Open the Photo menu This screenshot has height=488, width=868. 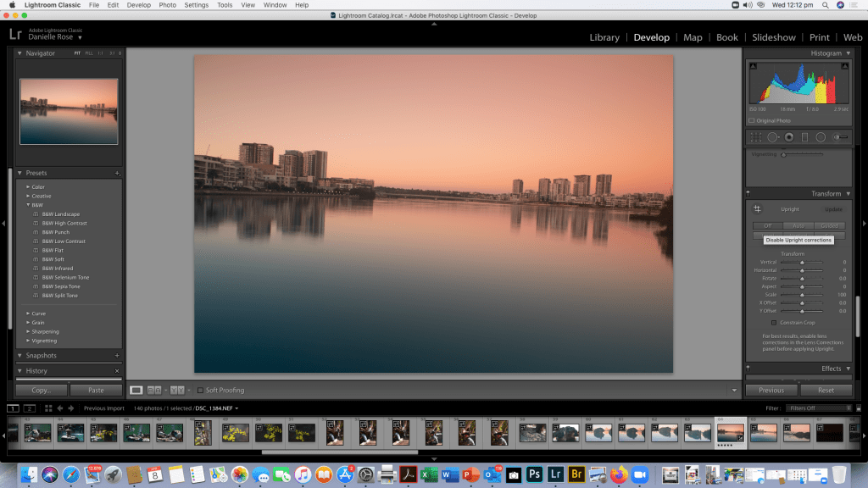168,5
